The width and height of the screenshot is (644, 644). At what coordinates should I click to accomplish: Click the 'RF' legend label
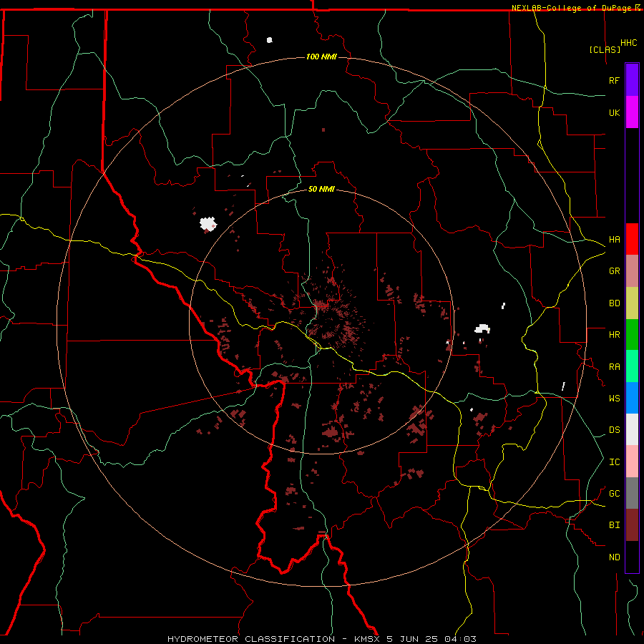pos(614,80)
